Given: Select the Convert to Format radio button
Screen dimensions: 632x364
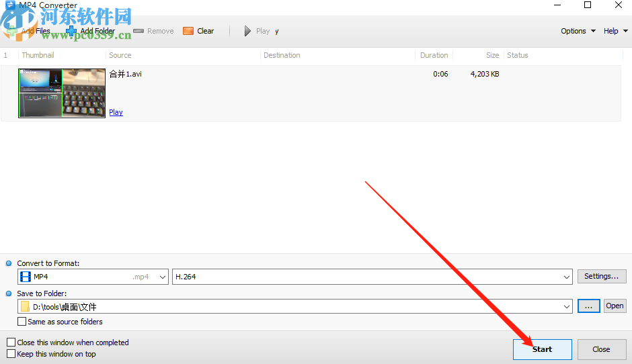Looking at the screenshot, I should [x=9, y=263].
